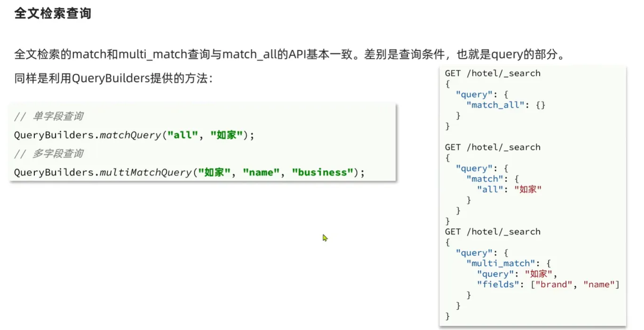Screen dimensions: 644x330
Task: Click the paragraph starting with 全文检索的match
Action: tap(289, 55)
